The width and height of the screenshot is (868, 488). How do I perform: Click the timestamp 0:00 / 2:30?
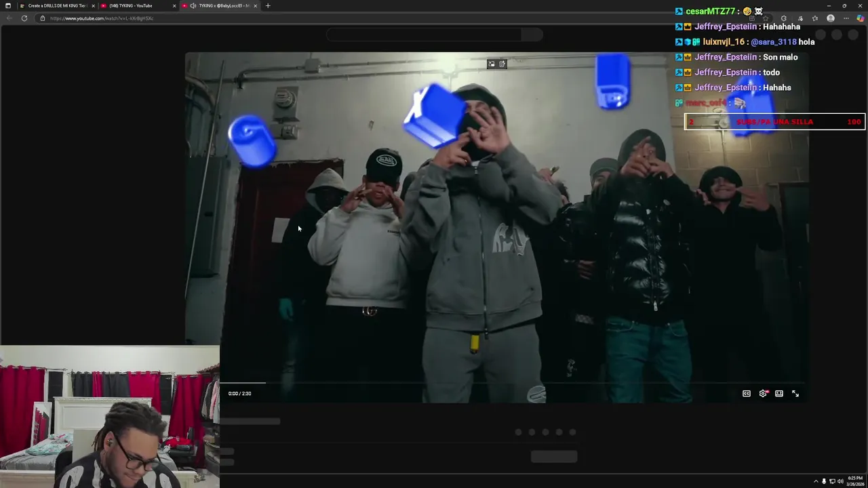click(x=239, y=394)
